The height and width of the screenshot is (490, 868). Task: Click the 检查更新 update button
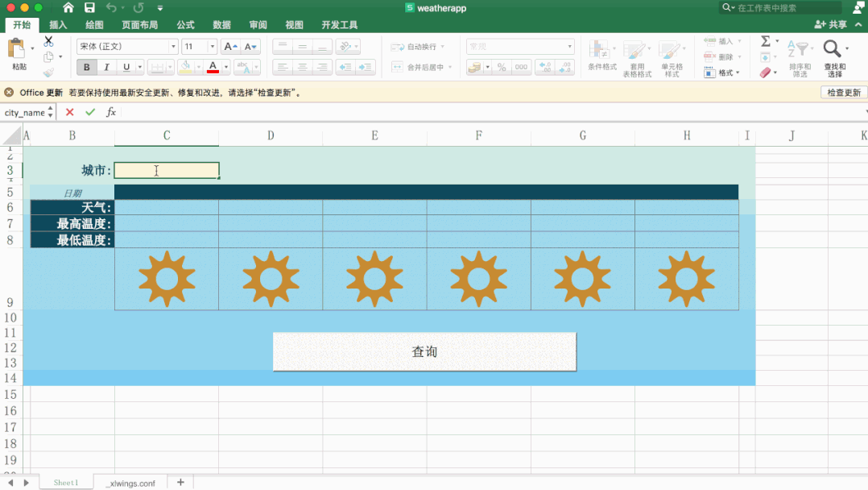[x=842, y=92]
